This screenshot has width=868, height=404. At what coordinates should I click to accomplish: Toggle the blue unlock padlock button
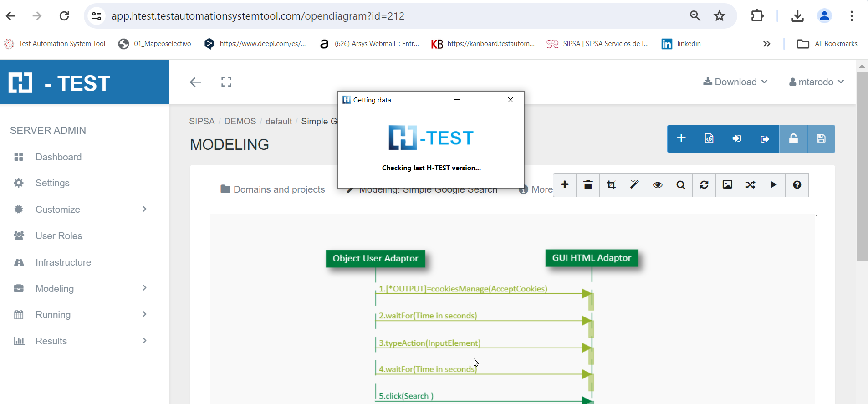(793, 139)
